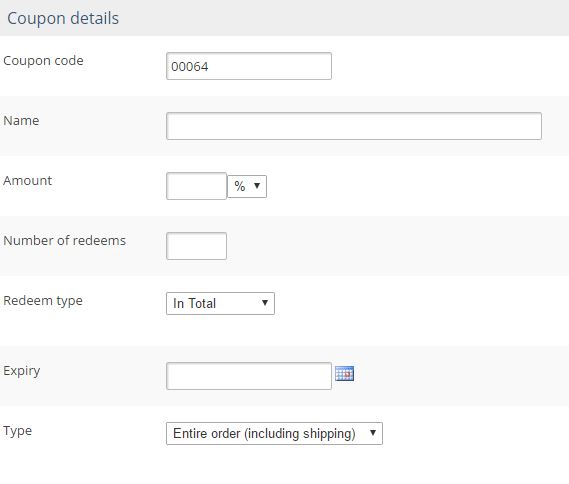Click the Amount label text
Screen dimensions: 569x484
[x=28, y=180]
